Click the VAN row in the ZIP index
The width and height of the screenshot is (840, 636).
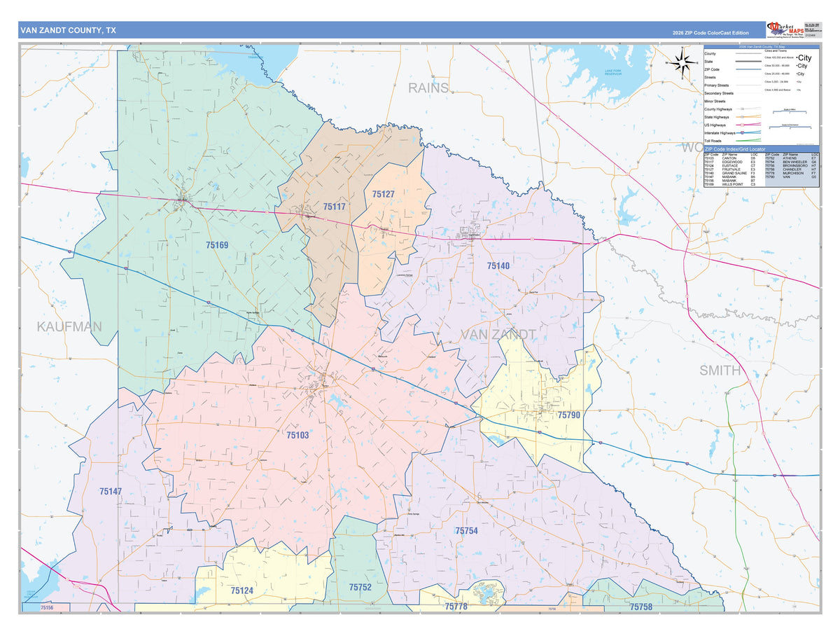[x=791, y=177]
